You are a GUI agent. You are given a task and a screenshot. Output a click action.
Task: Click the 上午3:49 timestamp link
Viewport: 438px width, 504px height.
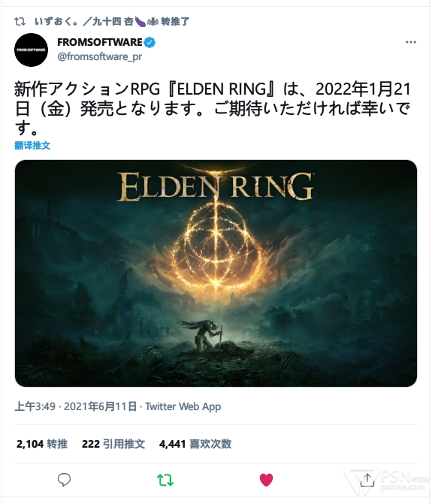point(35,406)
